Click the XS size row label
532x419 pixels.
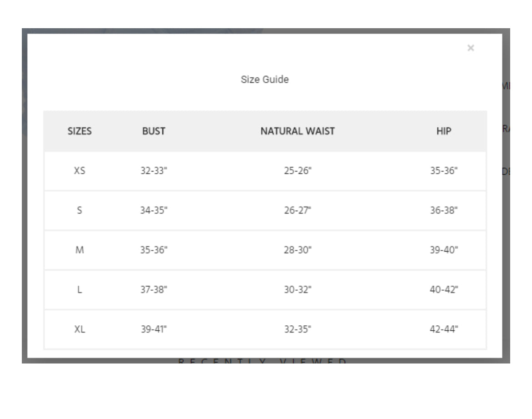[80, 171]
